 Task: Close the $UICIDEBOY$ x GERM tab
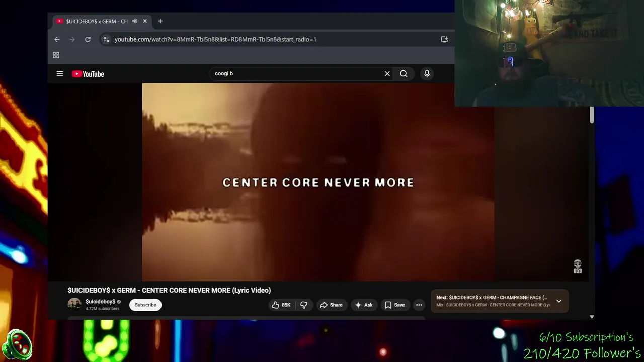click(145, 21)
